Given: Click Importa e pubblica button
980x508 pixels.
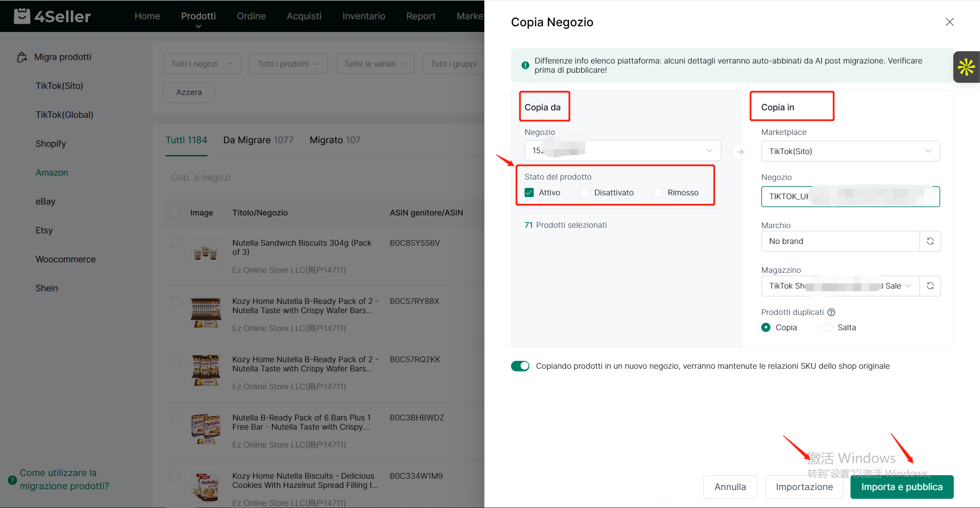Looking at the screenshot, I should pos(902,487).
